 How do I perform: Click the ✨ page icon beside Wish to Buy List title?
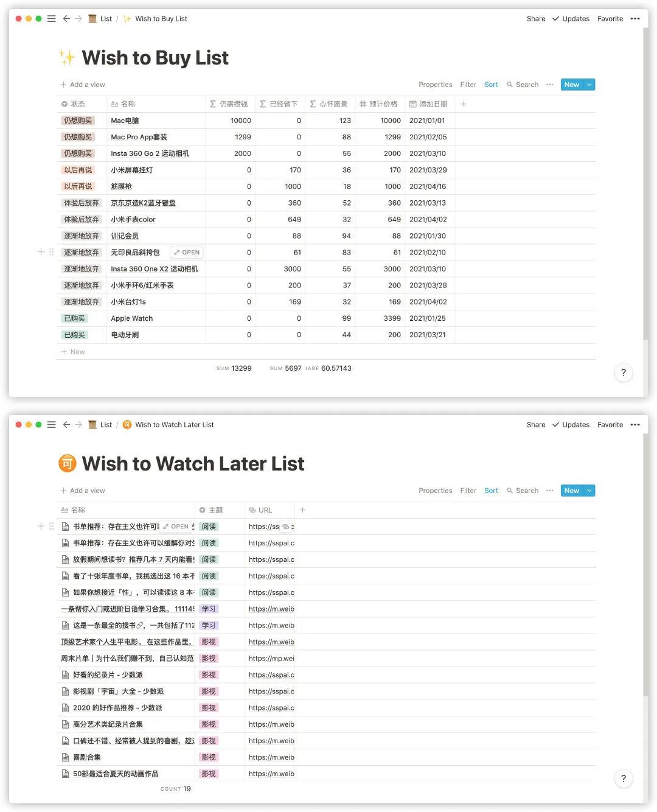pyautogui.click(x=67, y=58)
